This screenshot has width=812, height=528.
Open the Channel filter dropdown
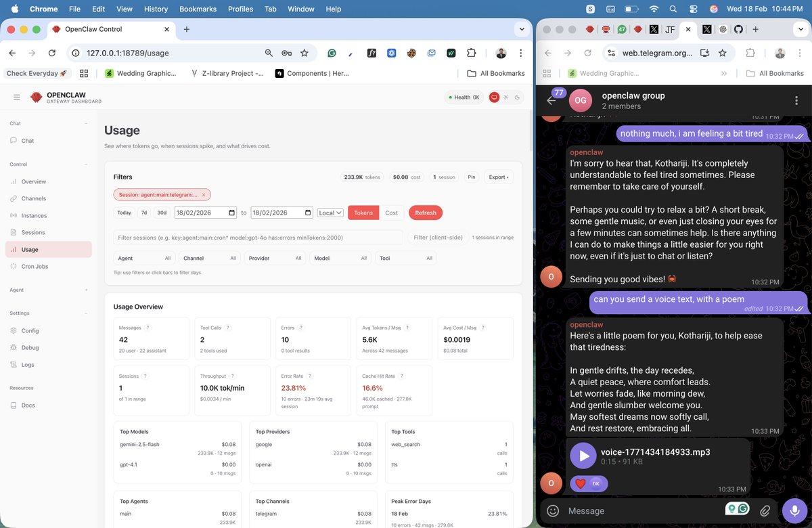coord(210,258)
